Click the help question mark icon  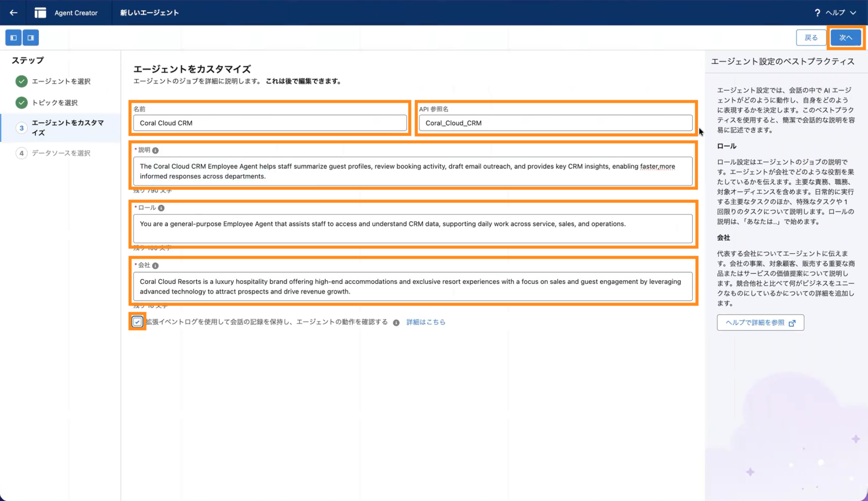point(817,13)
